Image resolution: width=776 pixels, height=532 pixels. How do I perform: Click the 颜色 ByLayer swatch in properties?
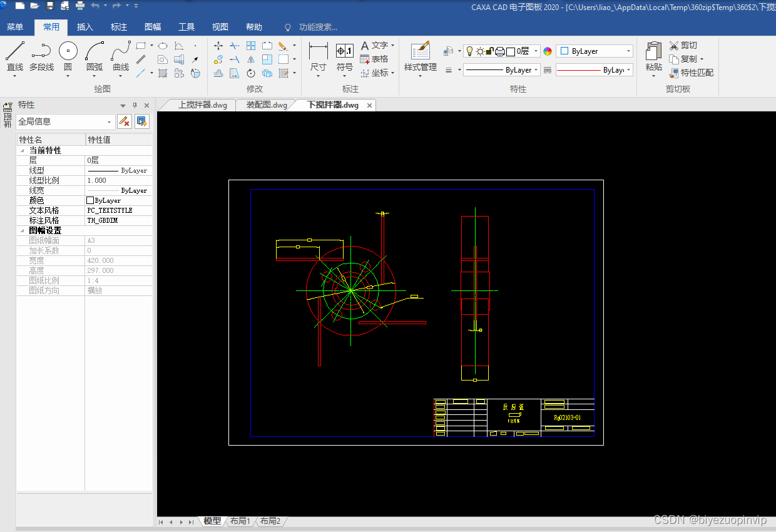(90, 200)
